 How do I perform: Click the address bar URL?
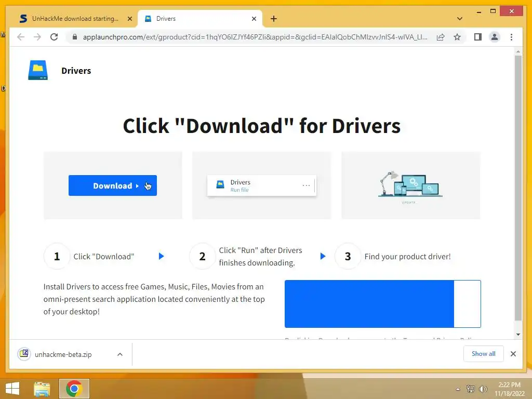point(255,37)
